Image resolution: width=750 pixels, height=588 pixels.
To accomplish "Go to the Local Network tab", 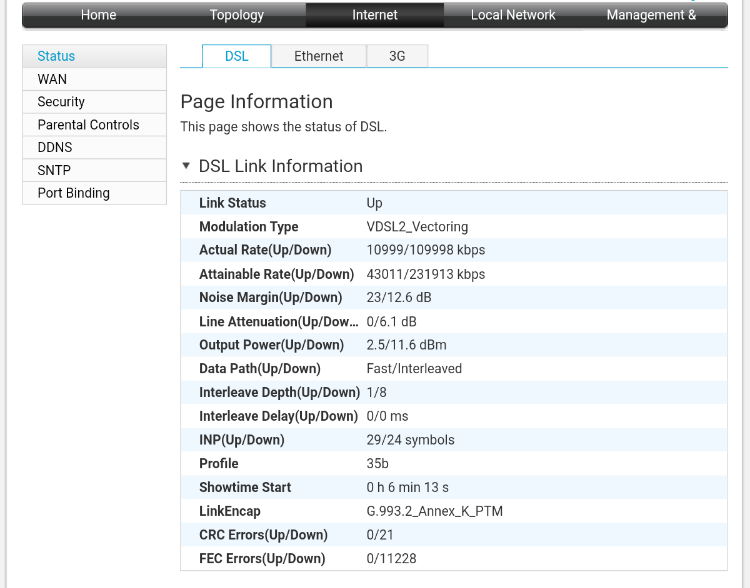I will click(513, 15).
